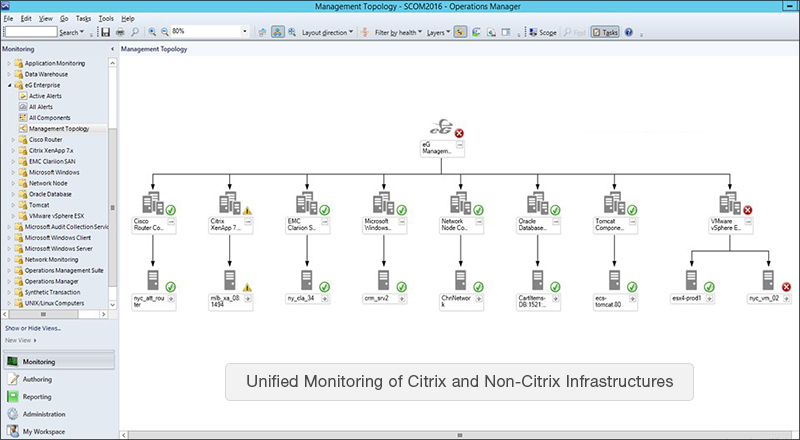Toggle the highlighted button after Layers
Image resolution: width=800 pixels, height=440 pixels.
pyautogui.click(x=460, y=32)
